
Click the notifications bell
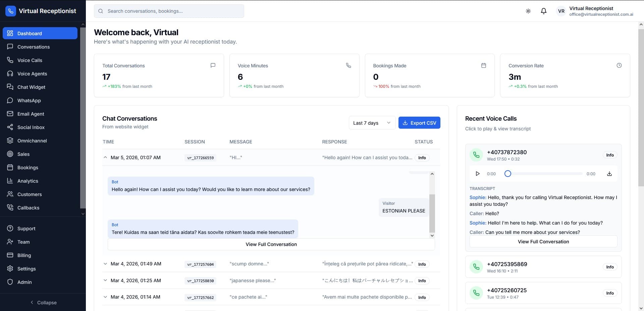[x=543, y=11]
